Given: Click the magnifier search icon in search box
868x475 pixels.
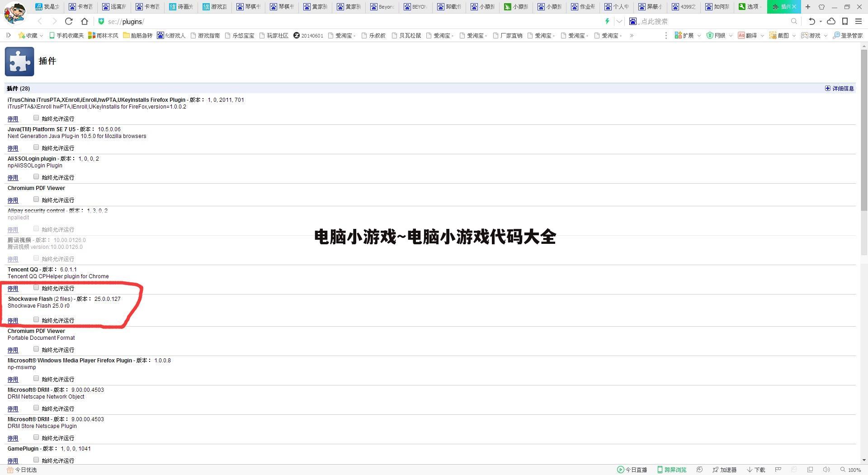Looking at the screenshot, I should 794,21.
